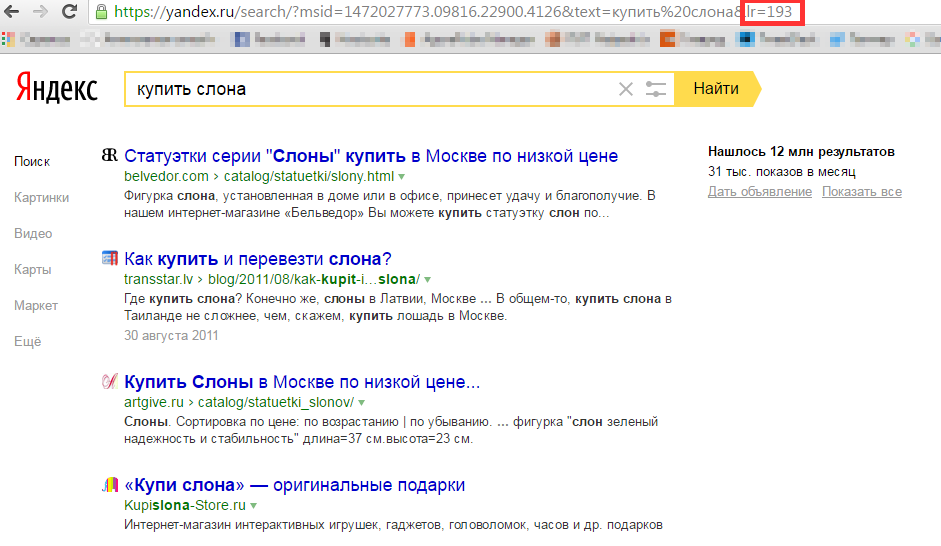The height and width of the screenshot is (546, 941).
Task: Clear the search query with X icon
Action: [625, 89]
